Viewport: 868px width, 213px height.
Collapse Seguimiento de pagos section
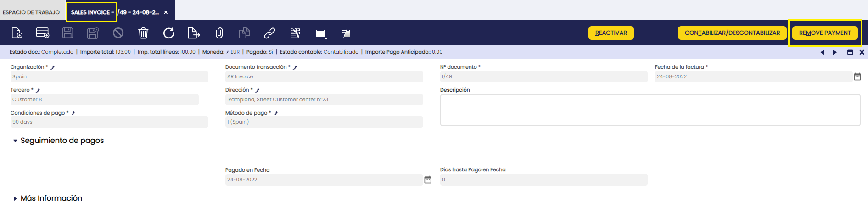point(15,141)
